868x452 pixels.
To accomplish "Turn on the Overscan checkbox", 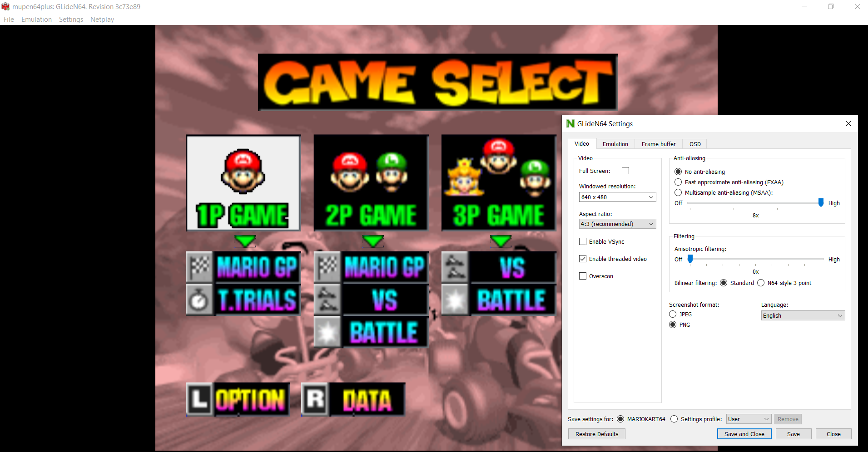I will click(x=583, y=276).
